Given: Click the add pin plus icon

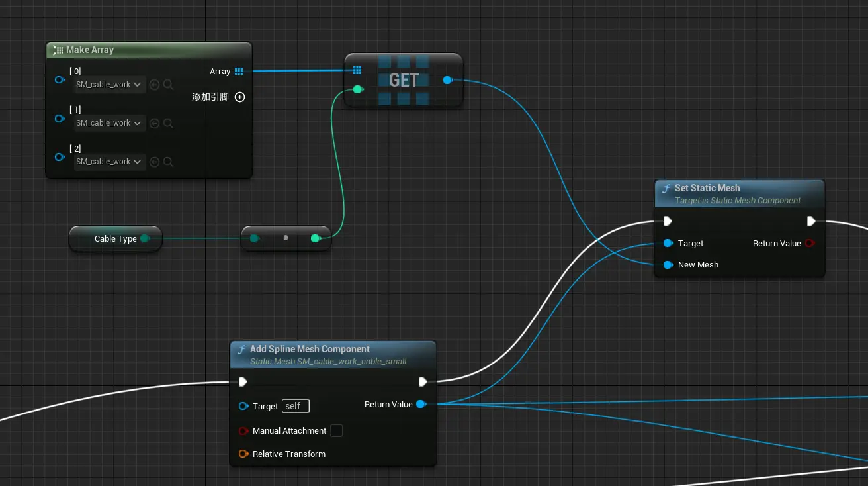Looking at the screenshot, I should click(x=240, y=97).
